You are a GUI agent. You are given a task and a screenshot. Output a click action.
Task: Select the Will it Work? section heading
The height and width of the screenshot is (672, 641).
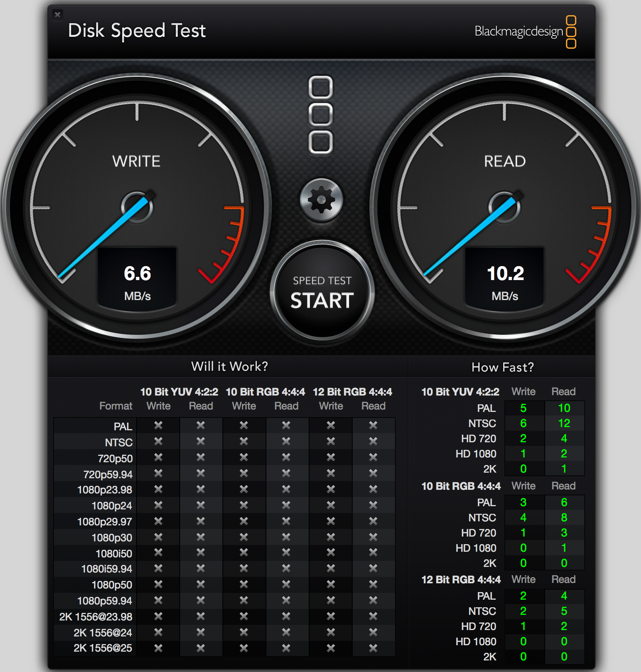[x=230, y=366]
